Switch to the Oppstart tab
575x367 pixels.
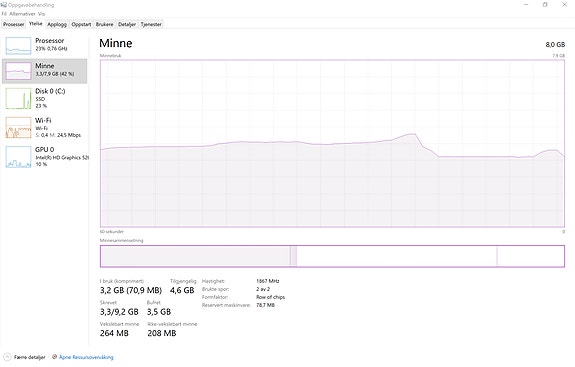[x=81, y=24]
